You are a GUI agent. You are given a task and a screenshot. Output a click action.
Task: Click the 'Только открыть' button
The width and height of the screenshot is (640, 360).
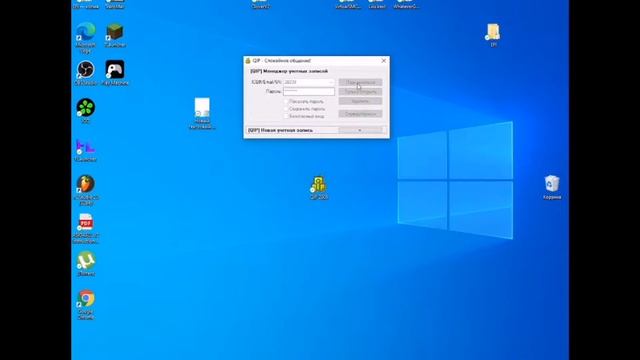pyautogui.click(x=360, y=92)
